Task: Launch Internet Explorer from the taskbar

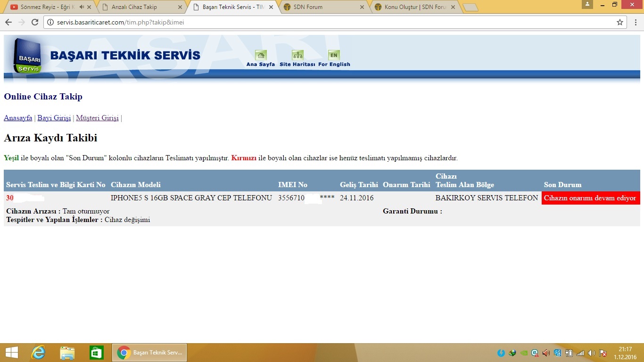Action: (x=38, y=353)
